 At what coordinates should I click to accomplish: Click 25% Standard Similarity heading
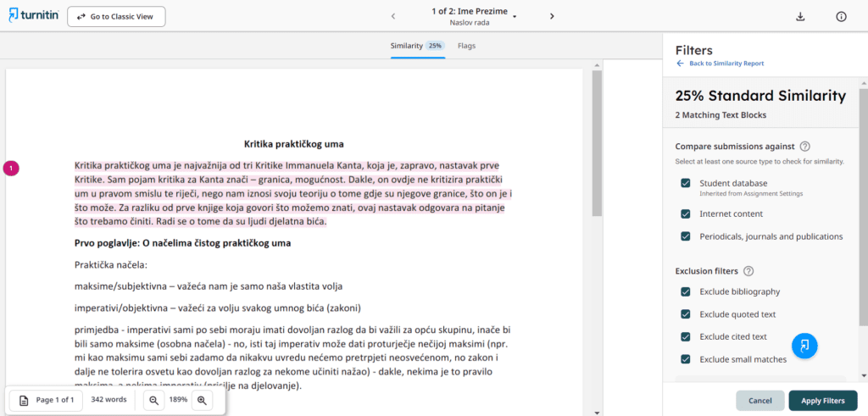[760, 96]
